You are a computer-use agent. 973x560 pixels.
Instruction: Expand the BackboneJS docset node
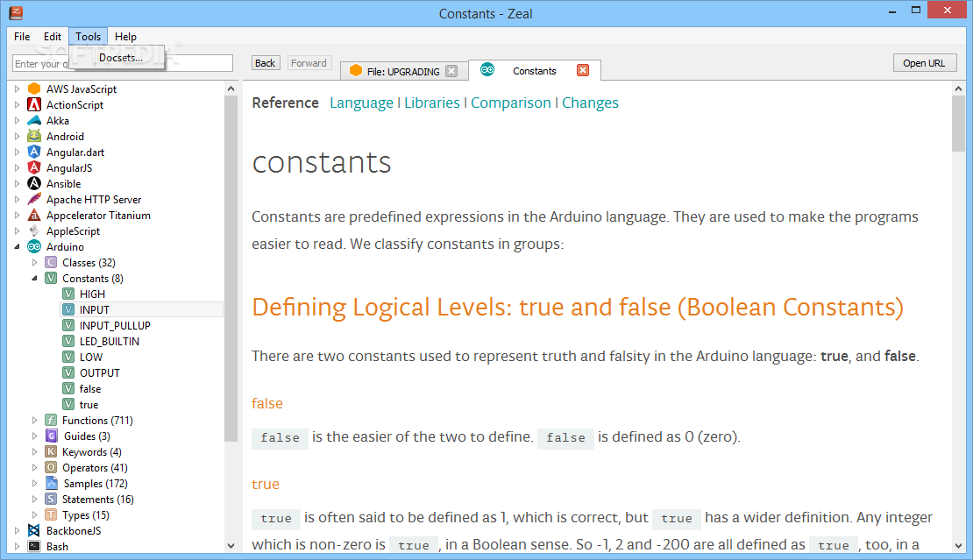[x=18, y=530]
